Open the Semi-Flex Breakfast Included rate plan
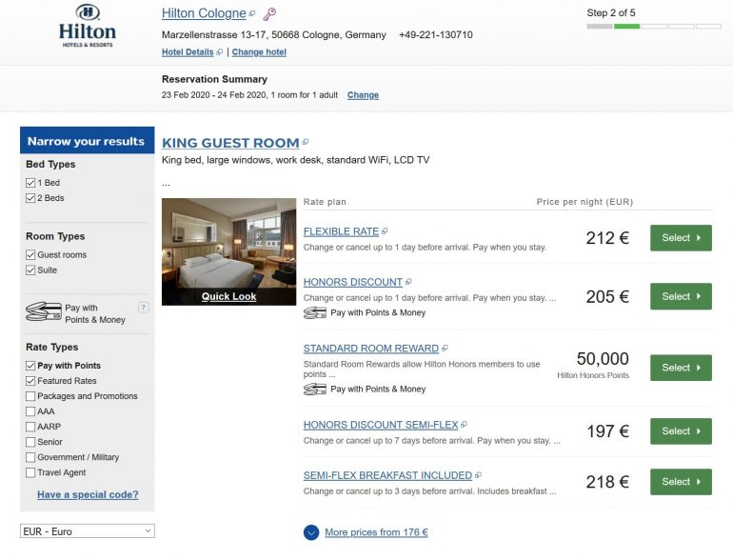 coord(387,475)
